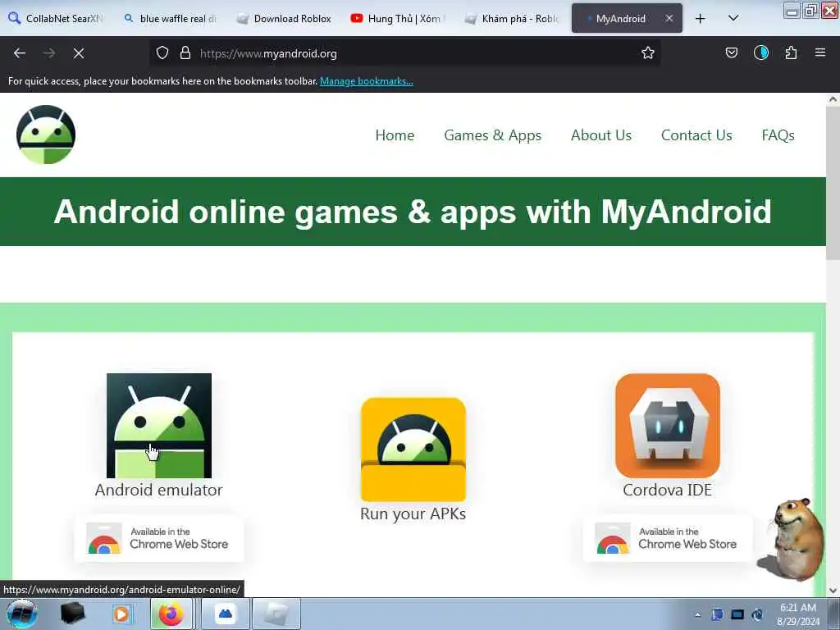Open the Extensions puzzle icon
Image resolution: width=840 pixels, height=630 pixels.
(791, 52)
